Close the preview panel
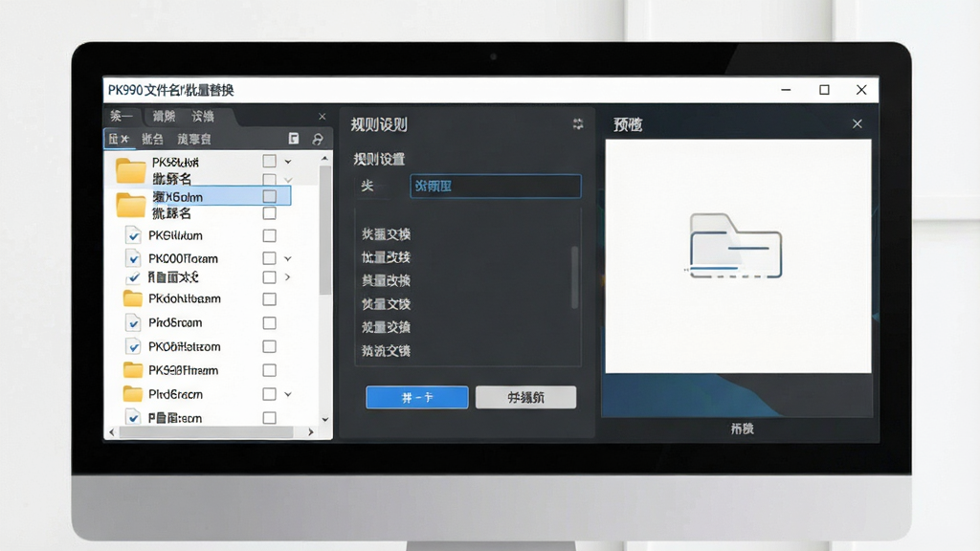The width and height of the screenshot is (980, 551). click(x=857, y=123)
